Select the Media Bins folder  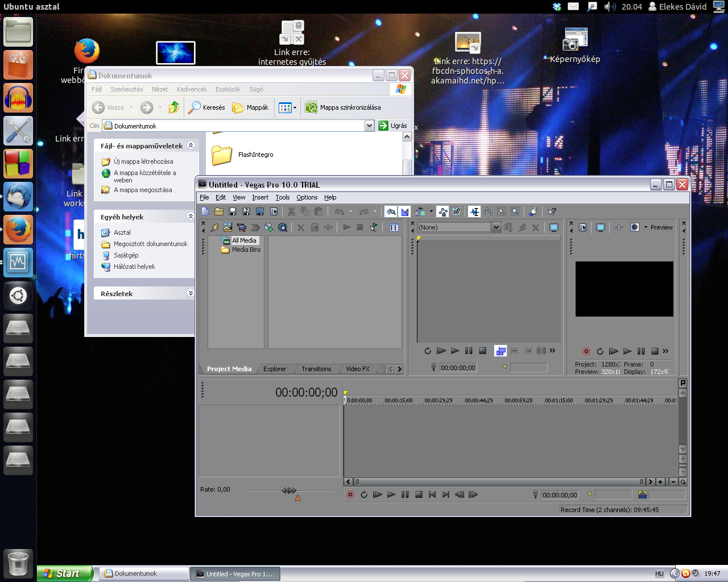(246, 250)
